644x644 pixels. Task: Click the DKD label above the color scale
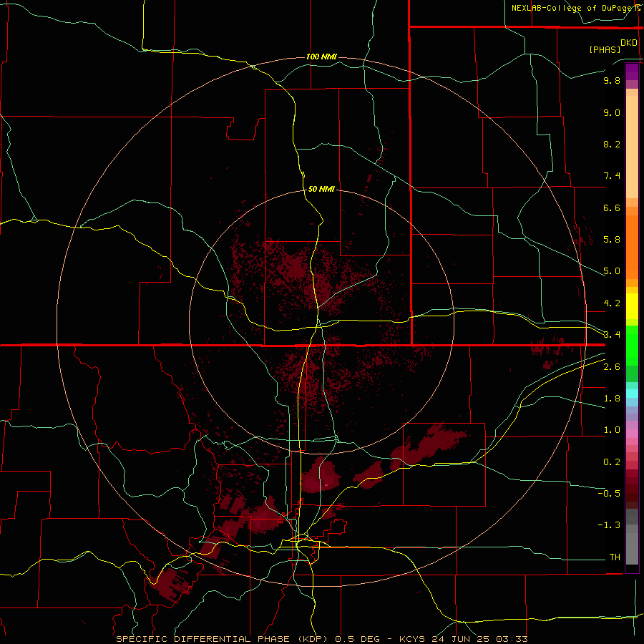coord(629,43)
